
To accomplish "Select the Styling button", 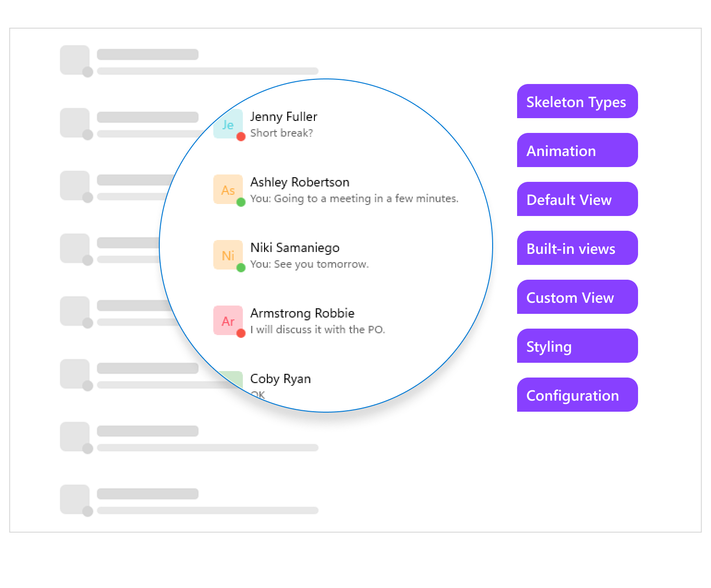I will coord(577,346).
